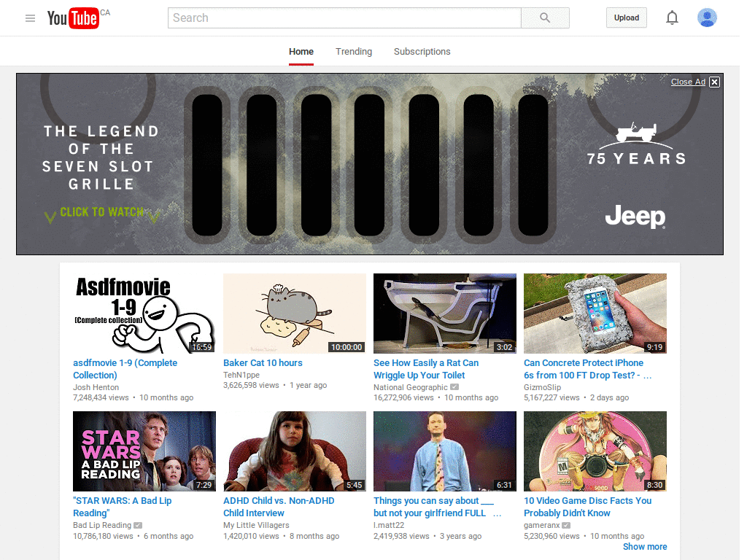Screen dimensions: 747x560
Task: Click the 6:31 duration badge
Action: point(504,485)
